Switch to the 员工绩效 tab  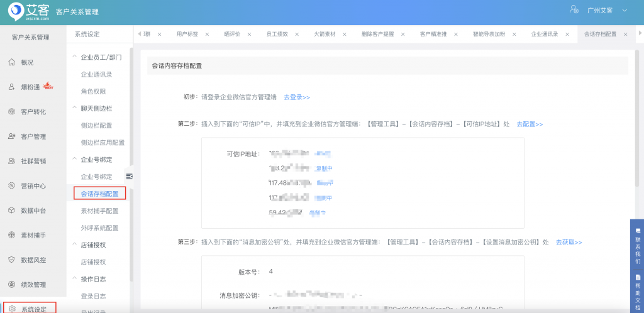tap(277, 34)
